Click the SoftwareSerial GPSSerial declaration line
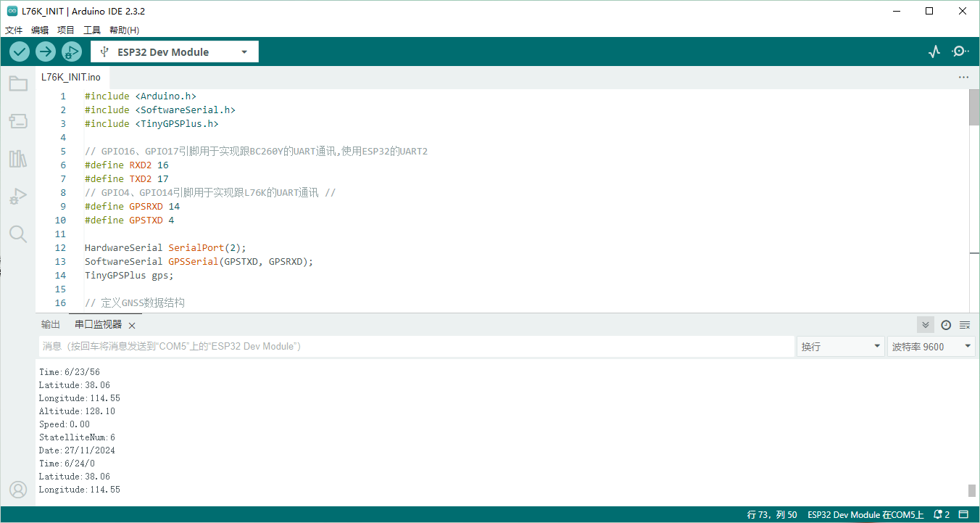The image size is (980, 523). coord(199,261)
